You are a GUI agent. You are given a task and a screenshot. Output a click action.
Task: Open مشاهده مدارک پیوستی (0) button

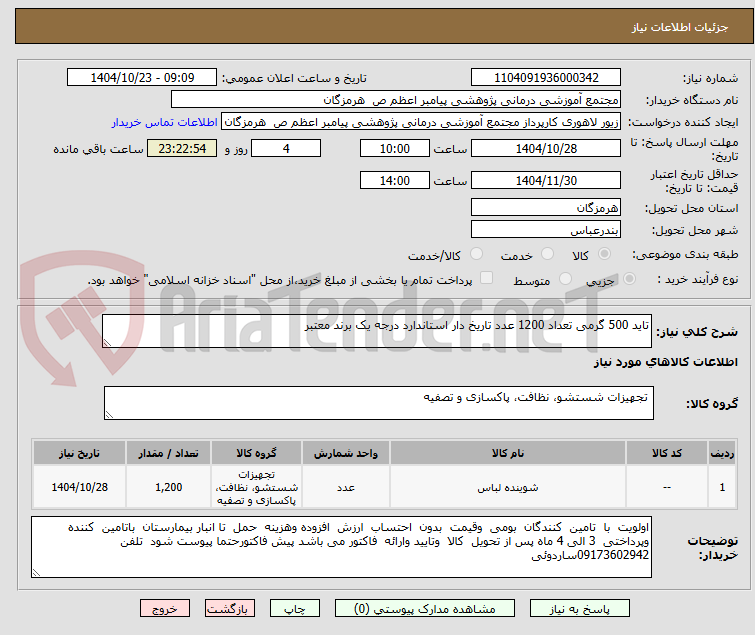(x=425, y=609)
